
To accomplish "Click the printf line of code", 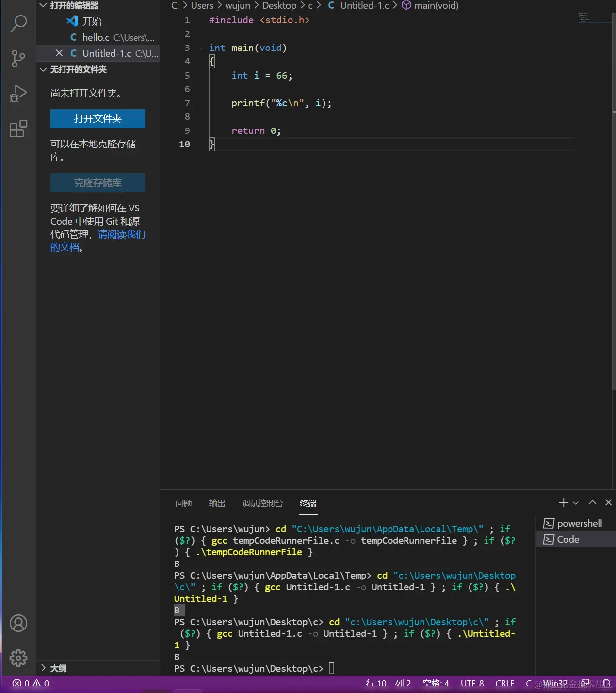I will point(281,103).
